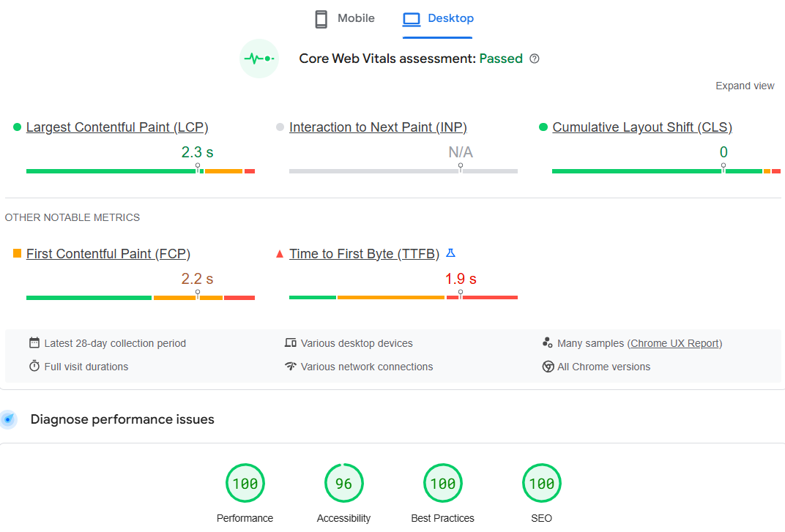The height and width of the screenshot is (532, 785).
Task: Click the Performance score gauge
Action: point(245,484)
